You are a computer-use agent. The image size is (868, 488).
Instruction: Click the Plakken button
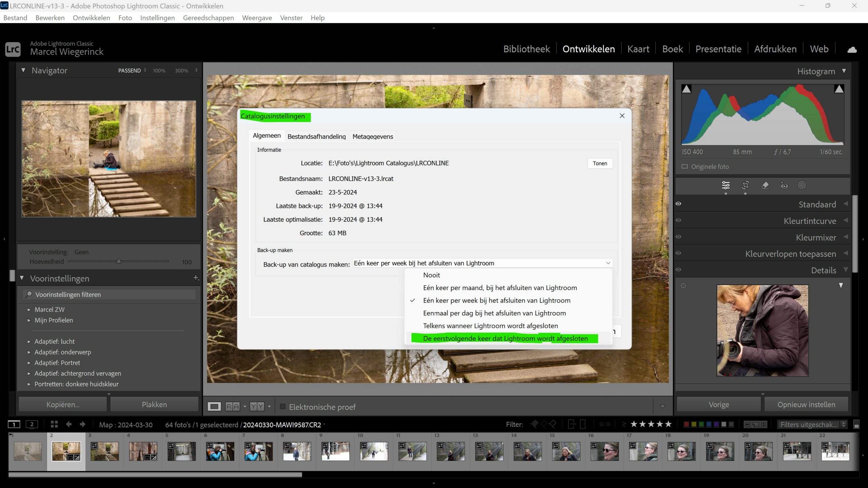click(x=154, y=405)
